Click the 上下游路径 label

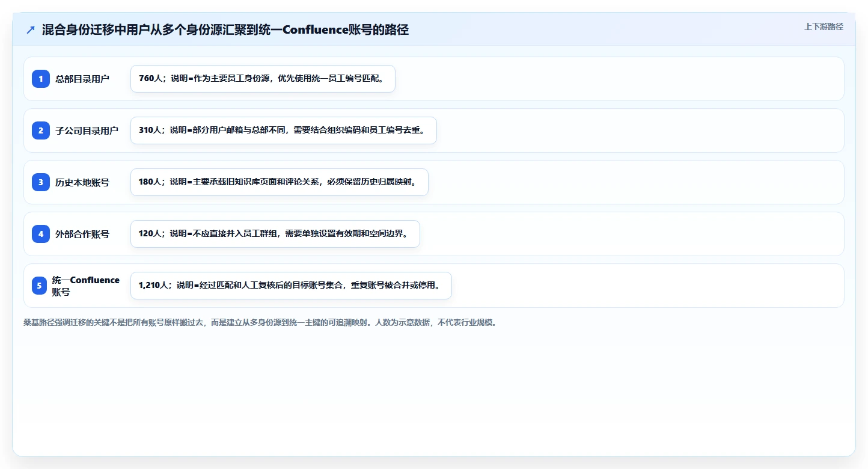824,26
